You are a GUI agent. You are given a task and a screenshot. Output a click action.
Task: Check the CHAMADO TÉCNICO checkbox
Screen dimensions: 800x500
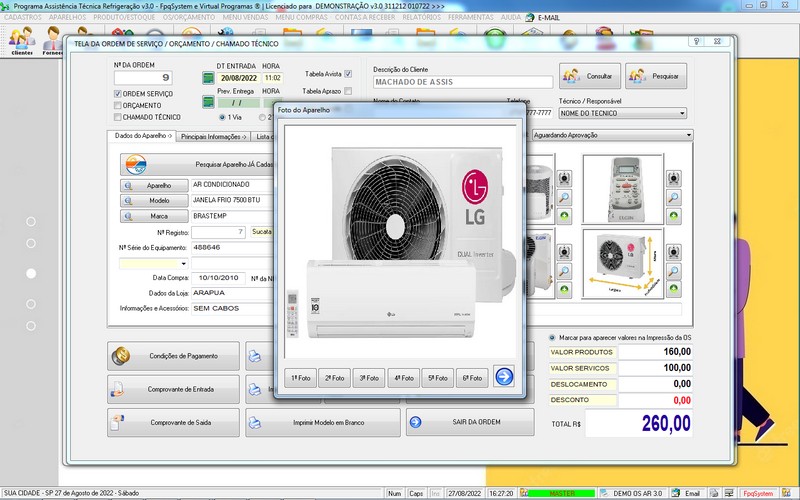(x=118, y=117)
